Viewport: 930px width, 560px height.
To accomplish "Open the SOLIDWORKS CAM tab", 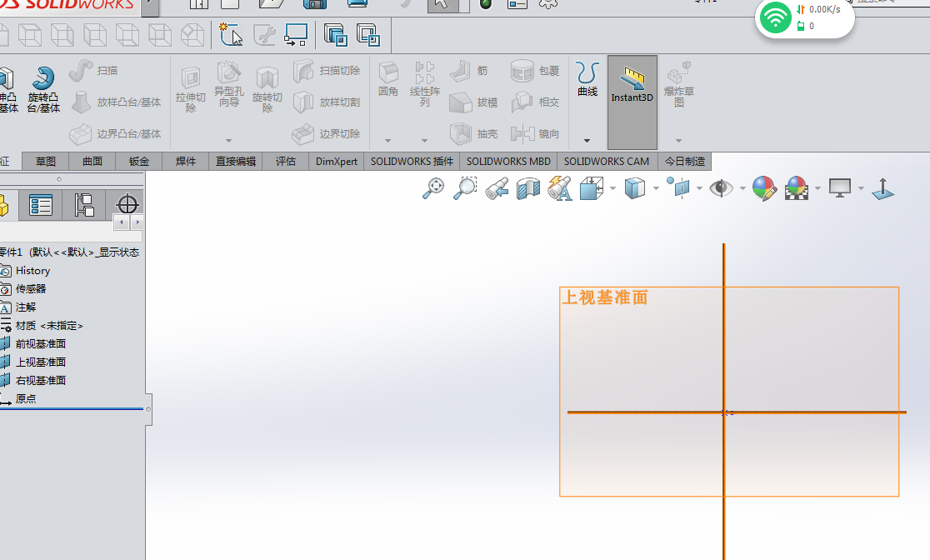I will coord(607,161).
